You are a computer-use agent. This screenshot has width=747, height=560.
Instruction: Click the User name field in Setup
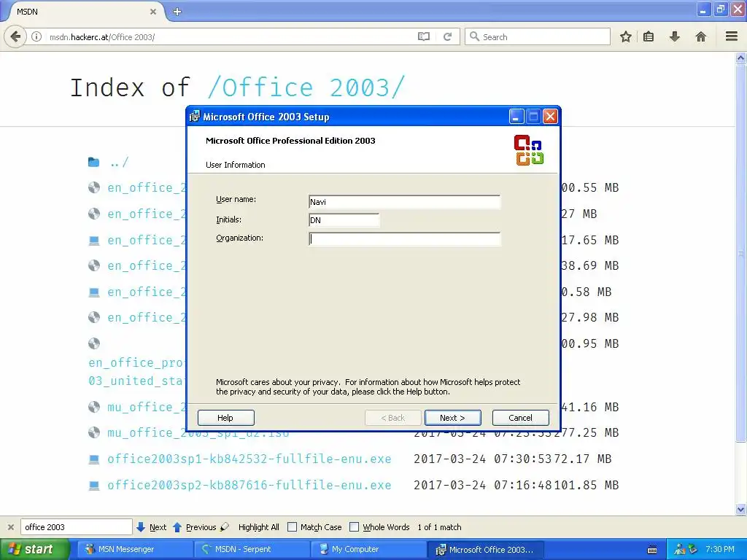(404, 202)
